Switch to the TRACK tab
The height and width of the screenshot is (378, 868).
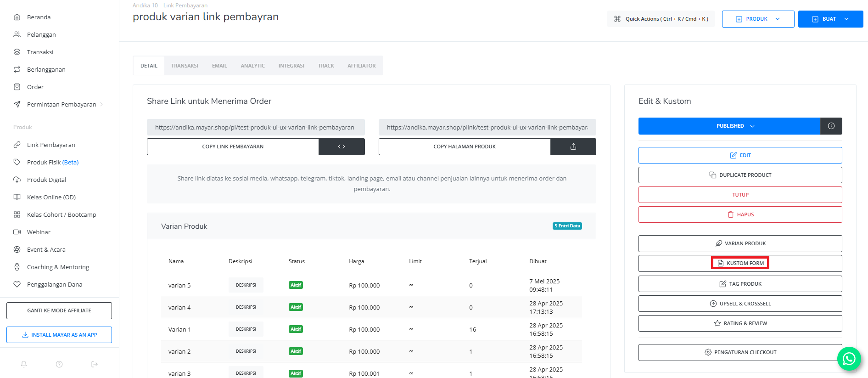(326, 66)
